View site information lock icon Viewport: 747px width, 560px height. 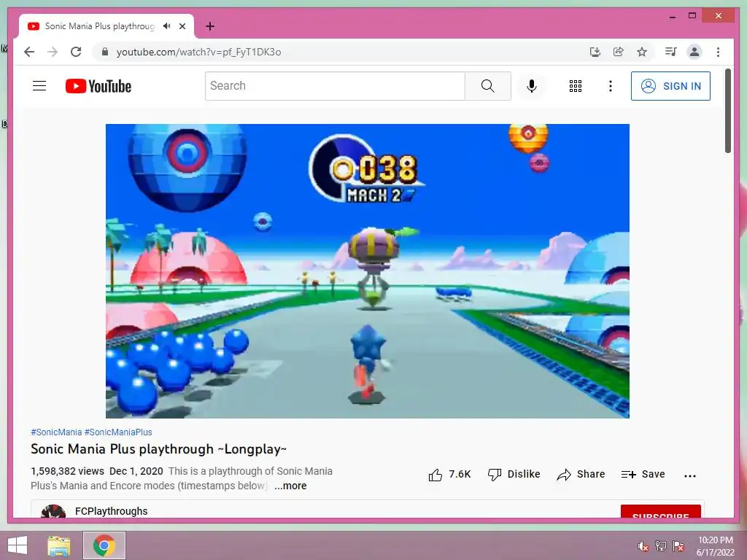pos(105,52)
